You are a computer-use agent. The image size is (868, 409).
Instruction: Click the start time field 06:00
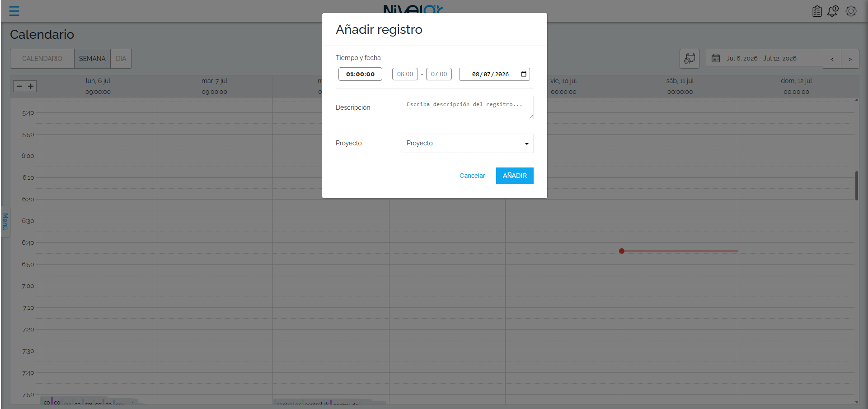pyautogui.click(x=405, y=74)
